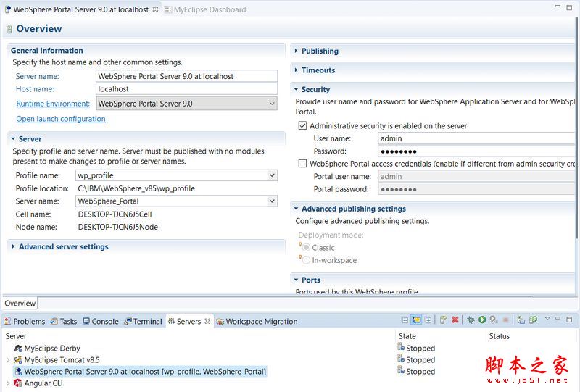Image resolution: width=580 pixels, height=392 pixels.
Task: Click Runtime Environment link
Action: click(53, 104)
